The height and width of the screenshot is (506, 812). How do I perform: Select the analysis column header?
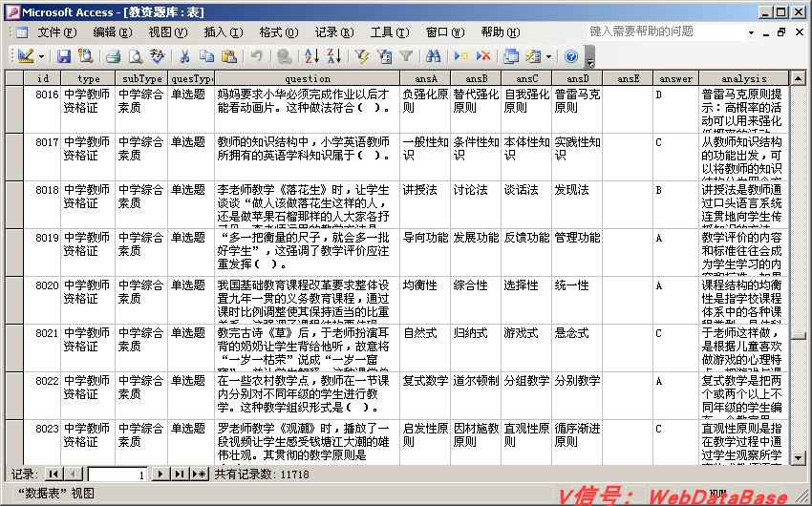click(x=743, y=78)
